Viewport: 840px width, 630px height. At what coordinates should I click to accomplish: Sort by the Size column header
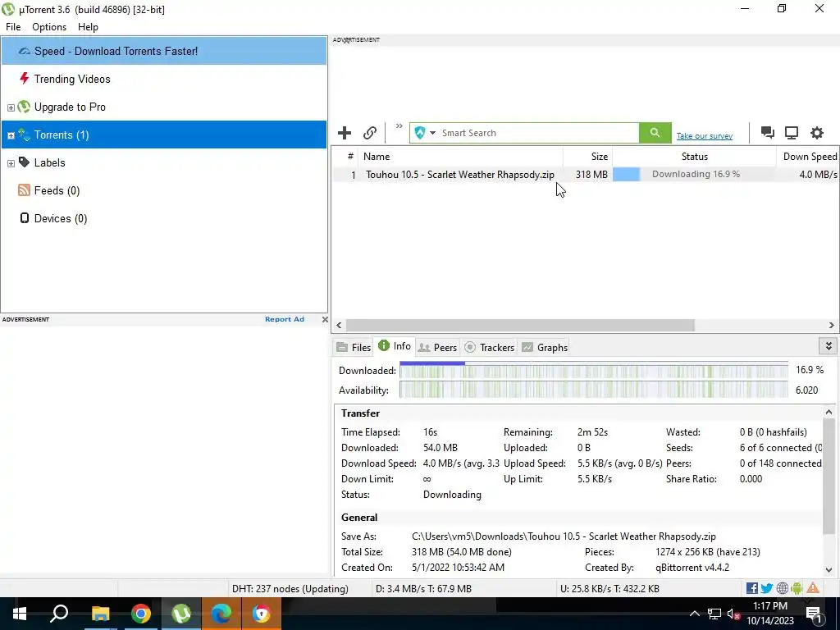click(587, 157)
